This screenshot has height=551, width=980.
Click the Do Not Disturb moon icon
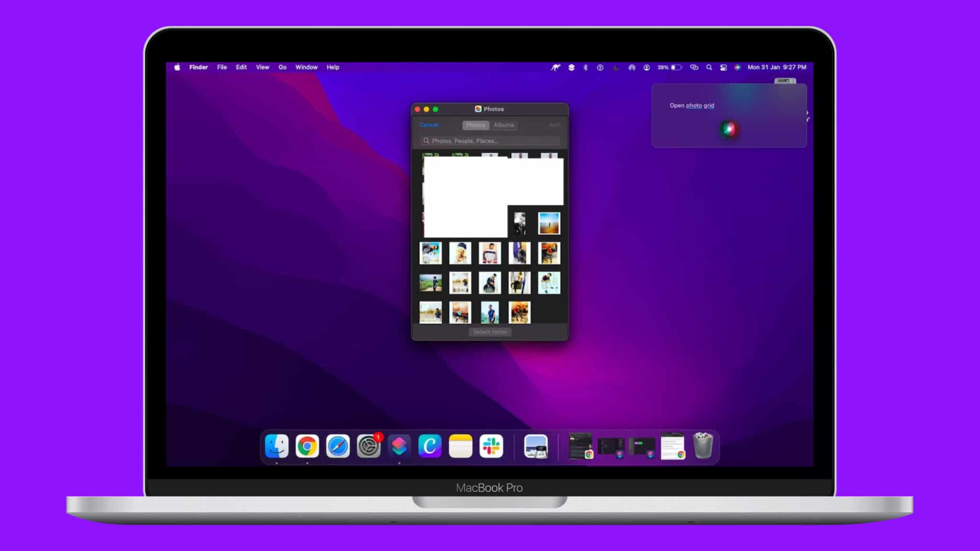(x=616, y=67)
